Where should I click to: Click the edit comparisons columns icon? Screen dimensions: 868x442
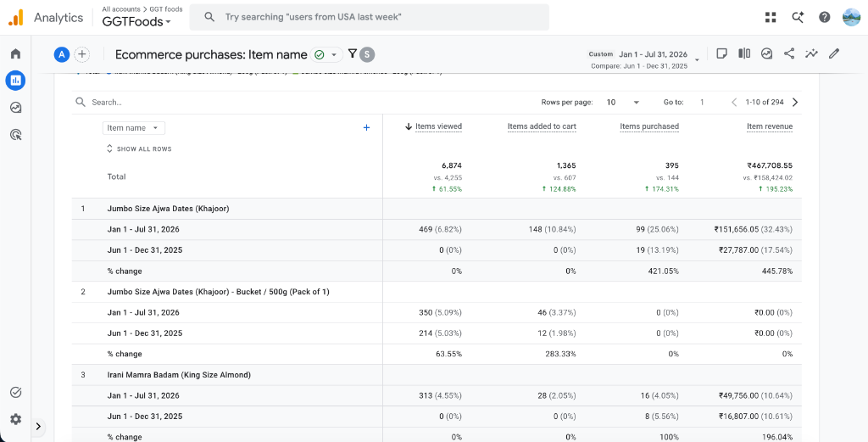tap(744, 53)
